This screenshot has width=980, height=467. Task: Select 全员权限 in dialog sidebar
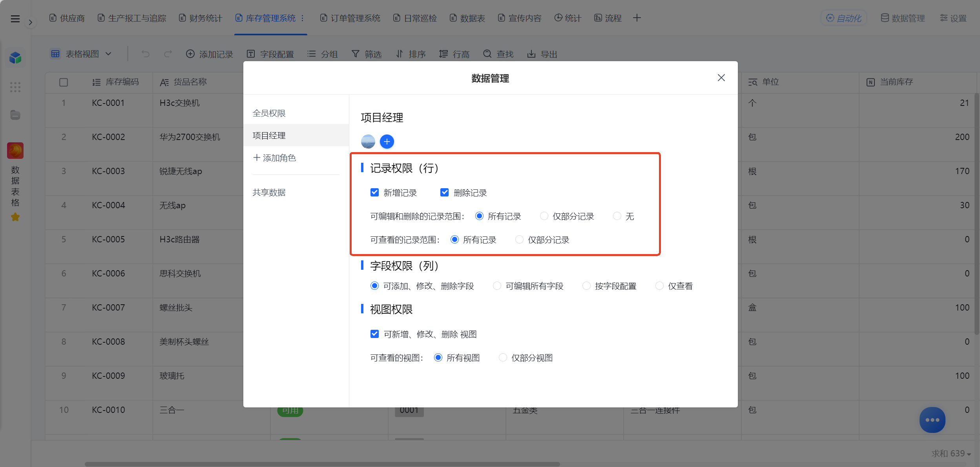point(296,113)
